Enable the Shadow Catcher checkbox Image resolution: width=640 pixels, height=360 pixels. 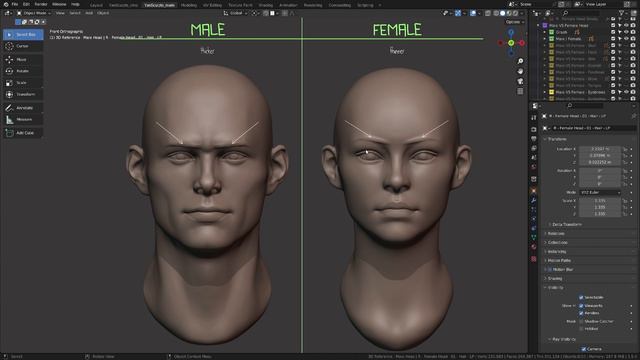[x=581, y=321]
